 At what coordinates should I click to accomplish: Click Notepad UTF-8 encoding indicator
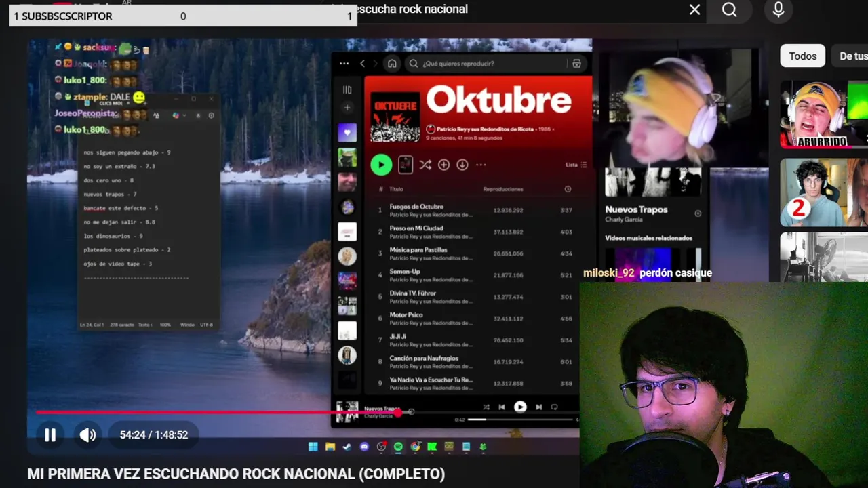(x=206, y=325)
